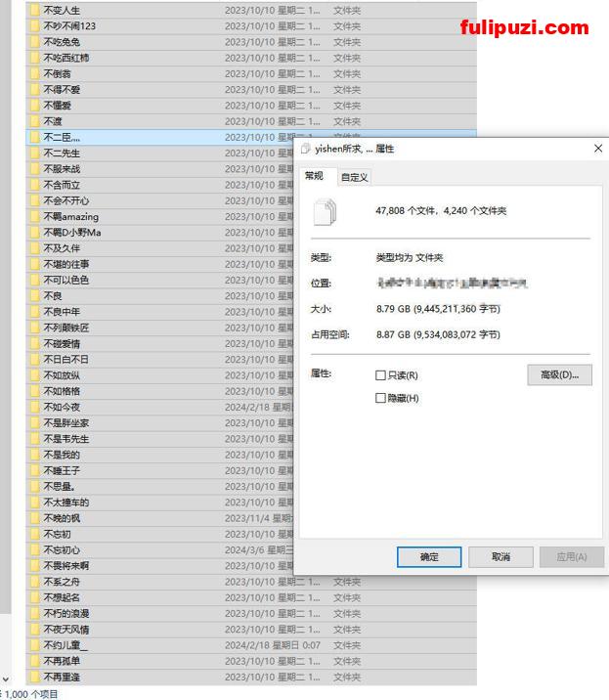Screen dimensions: 609x700
Task: Click the folder icon for 不如放纵
Action: [x=34, y=375]
